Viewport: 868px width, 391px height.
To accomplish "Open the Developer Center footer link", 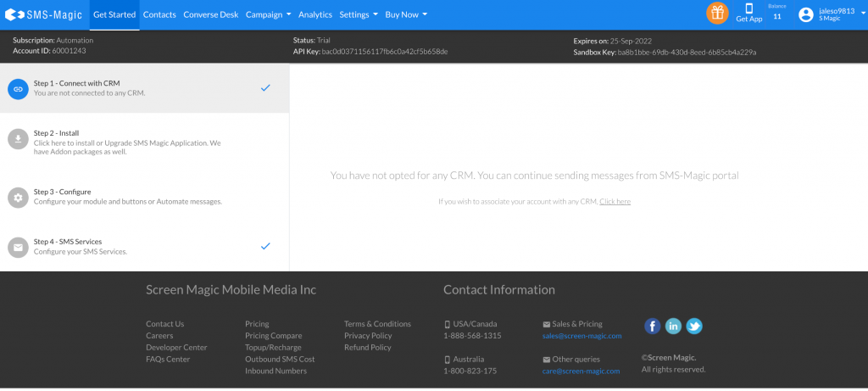I will coord(176,347).
